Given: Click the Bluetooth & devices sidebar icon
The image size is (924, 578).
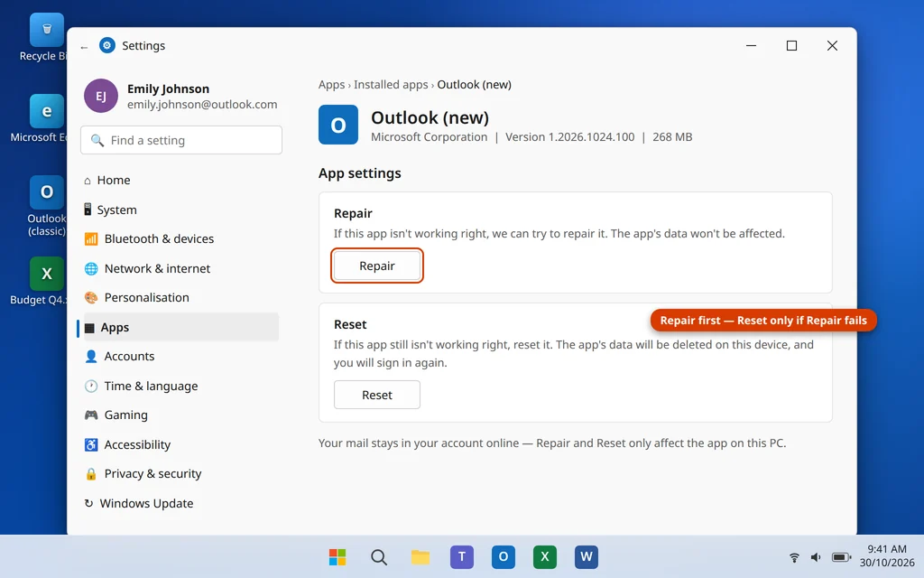Looking at the screenshot, I should [91, 238].
